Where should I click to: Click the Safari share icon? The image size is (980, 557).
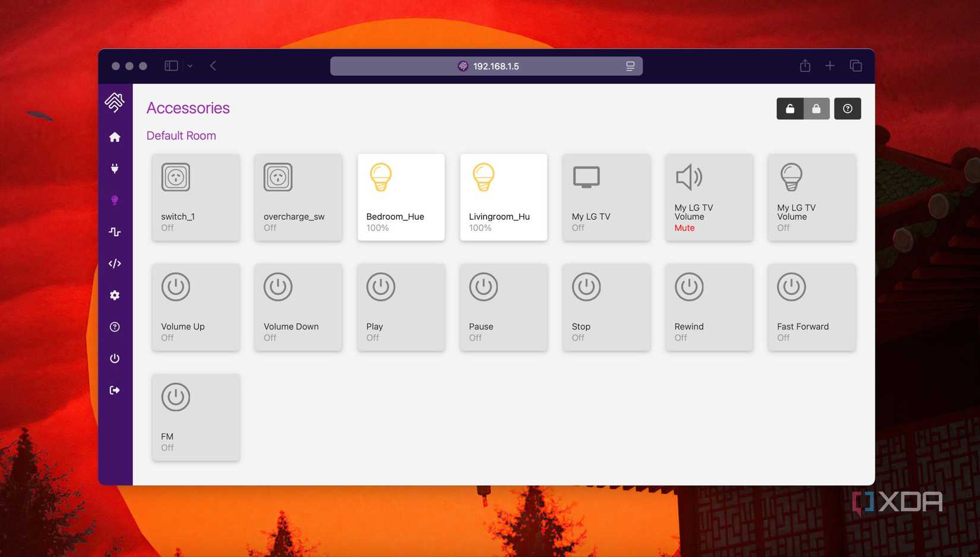805,65
